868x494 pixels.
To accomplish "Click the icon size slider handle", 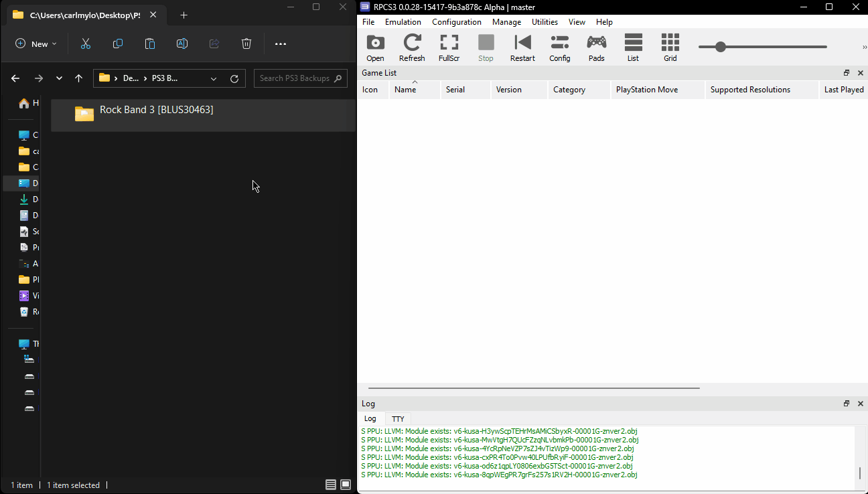I will pos(720,47).
